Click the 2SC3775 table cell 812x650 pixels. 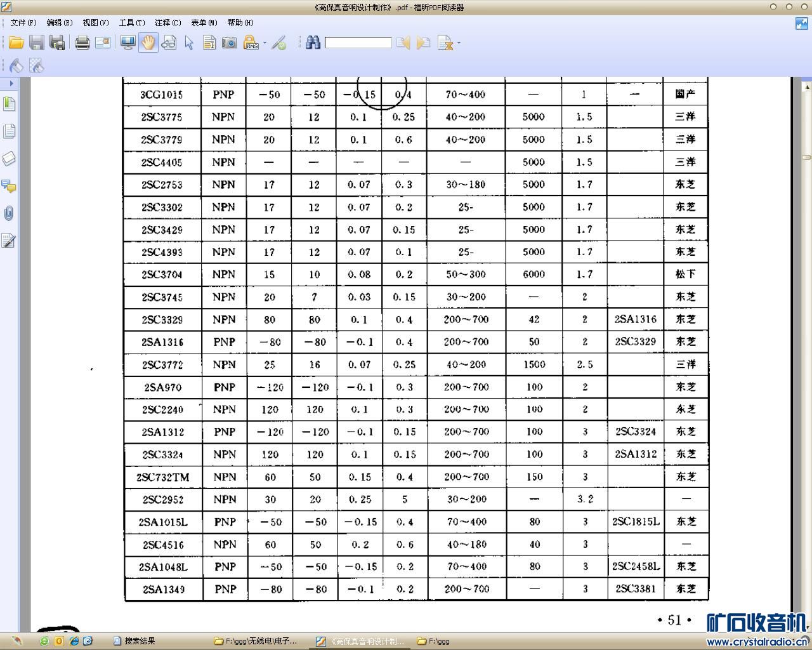(162, 117)
